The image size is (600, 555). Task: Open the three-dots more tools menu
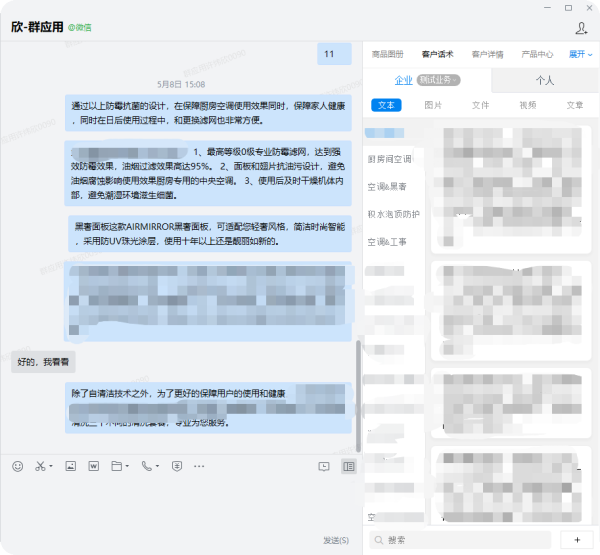[199, 466]
